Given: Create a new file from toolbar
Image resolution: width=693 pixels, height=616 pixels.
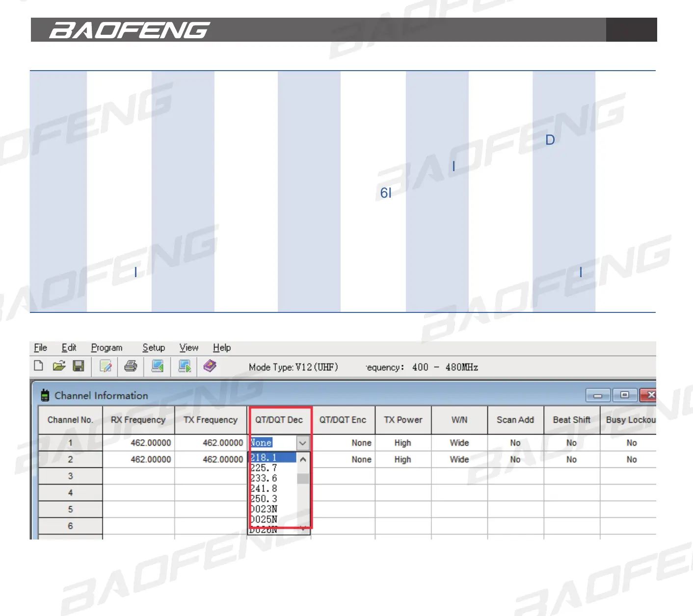Looking at the screenshot, I should (39, 366).
